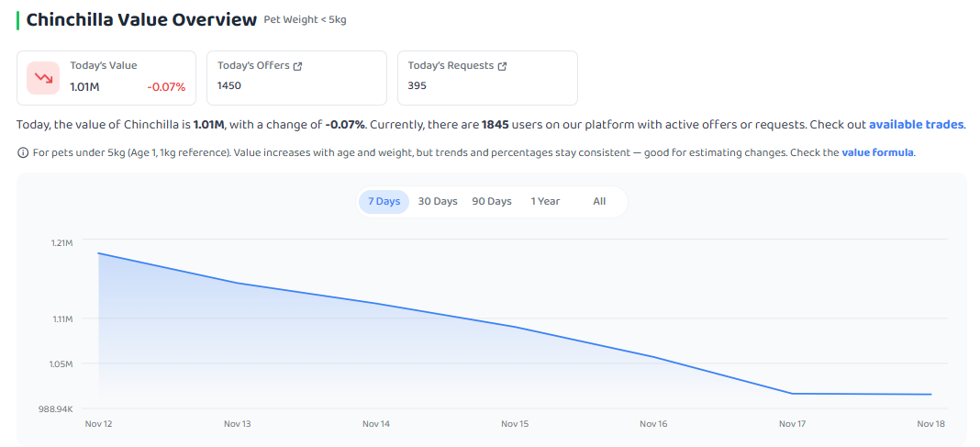Select the All time range

tap(599, 201)
